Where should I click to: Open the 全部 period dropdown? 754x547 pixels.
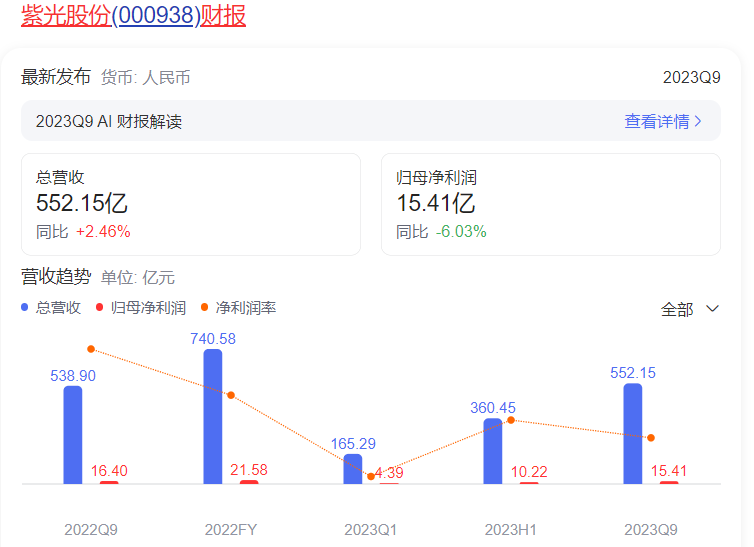[x=690, y=309]
